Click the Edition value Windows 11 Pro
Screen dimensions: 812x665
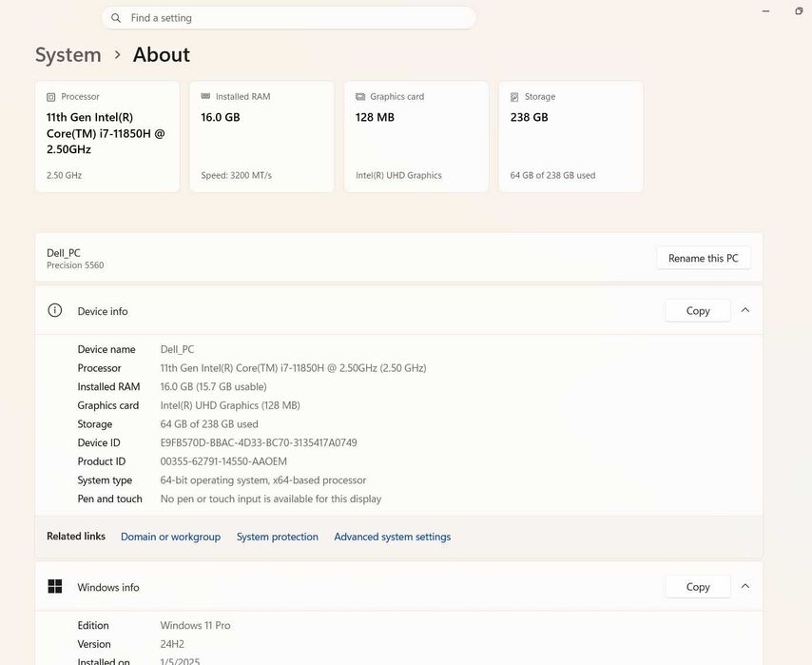[195, 626]
